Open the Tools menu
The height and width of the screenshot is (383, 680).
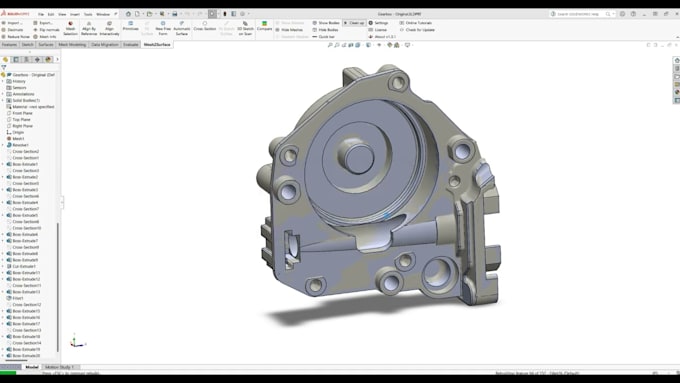[x=88, y=14]
